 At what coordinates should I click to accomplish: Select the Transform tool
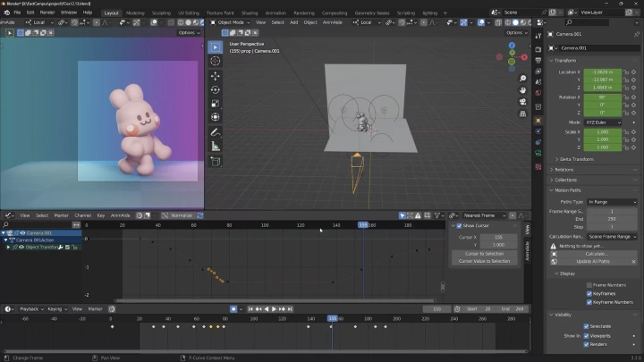[216, 117]
